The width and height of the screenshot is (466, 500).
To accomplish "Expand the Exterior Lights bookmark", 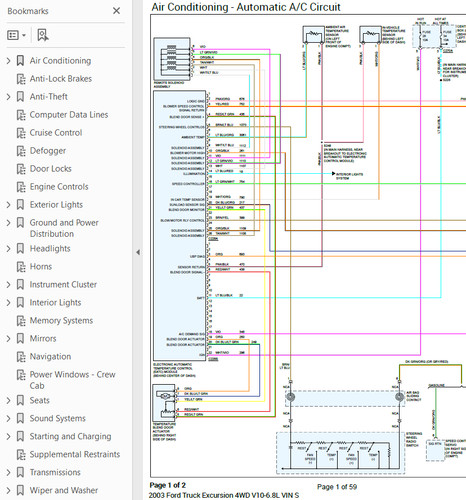I will pyautogui.click(x=9, y=205).
